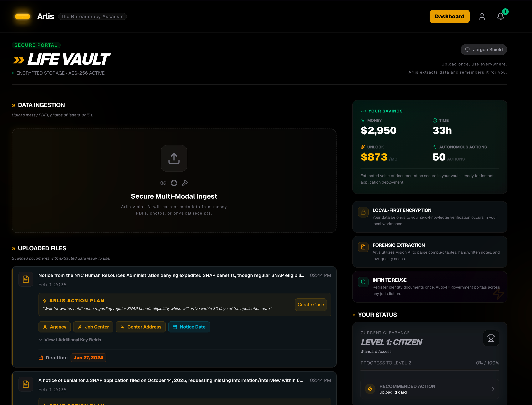Image resolution: width=532 pixels, height=405 pixels.
Task: Click the Center Address chip
Action: [141, 327]
